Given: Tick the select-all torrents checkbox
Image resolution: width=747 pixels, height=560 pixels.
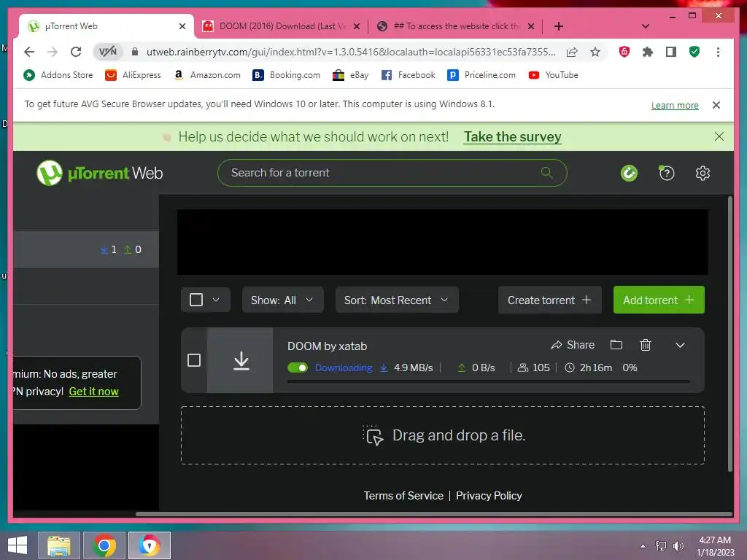Looking at the screenshot, I should (x=196, y=300).
